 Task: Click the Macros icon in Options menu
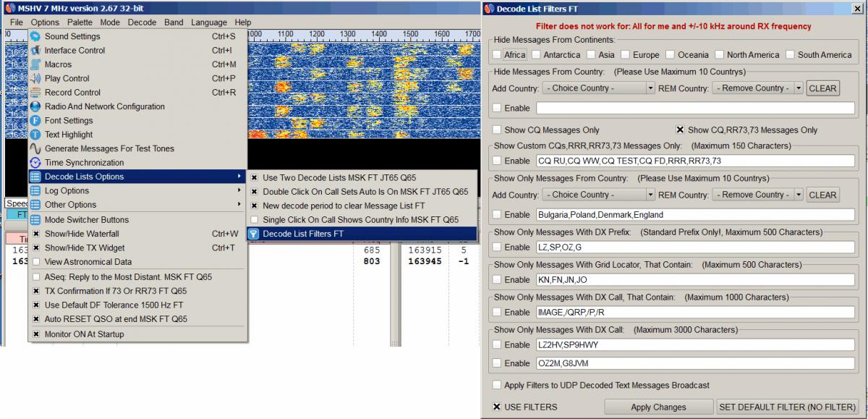coord(35,64)
